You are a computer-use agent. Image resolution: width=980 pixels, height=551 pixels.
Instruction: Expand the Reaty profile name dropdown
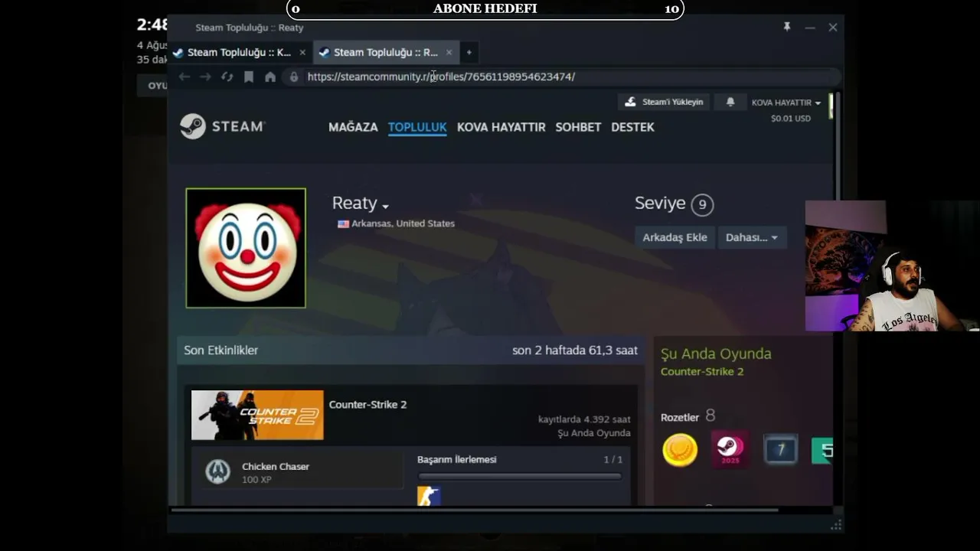[x=385, y=206]
